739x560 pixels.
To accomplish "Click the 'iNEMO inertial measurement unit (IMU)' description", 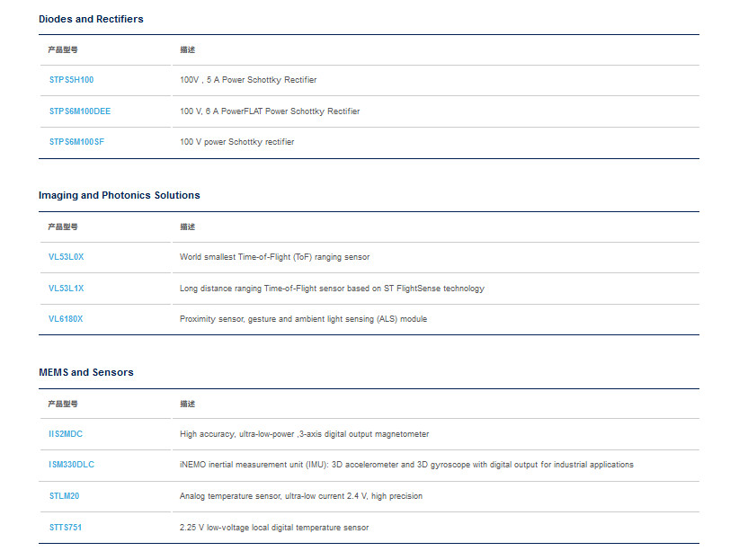I will pos(406,465).
